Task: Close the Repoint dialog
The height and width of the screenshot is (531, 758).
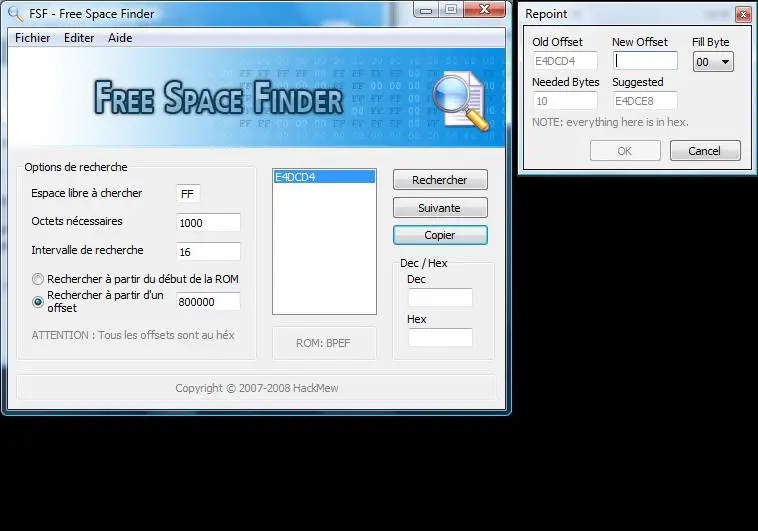Action: click(743, 15)
